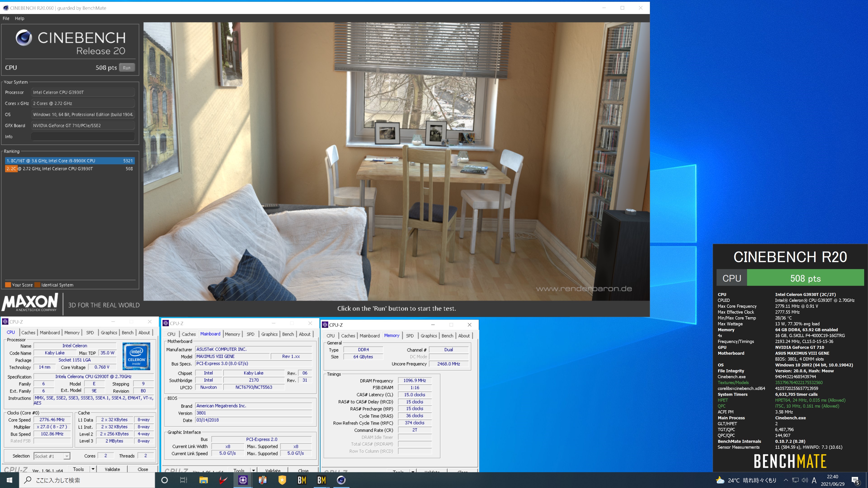Image resolution: width=868 pixels, height=488 pixels.
Task: Click the Uncore Frequency value 2468.0 MHz
Action: pyautogui.click(x=448, y=364)
